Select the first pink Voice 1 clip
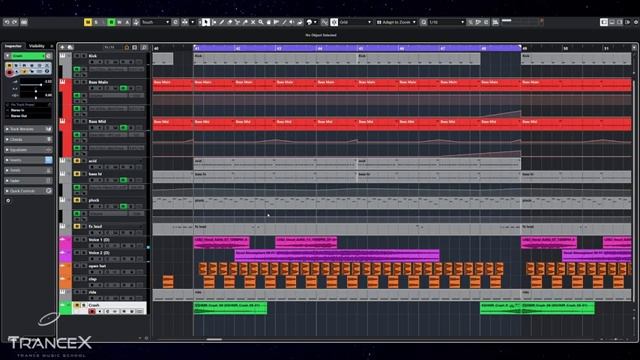 point(221,242)
